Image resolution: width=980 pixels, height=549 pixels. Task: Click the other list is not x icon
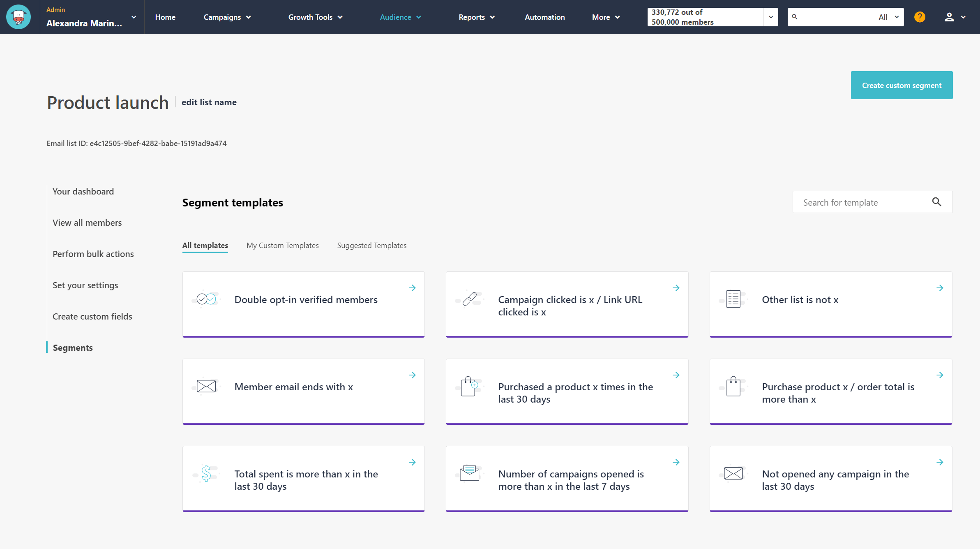click(733, 299)
